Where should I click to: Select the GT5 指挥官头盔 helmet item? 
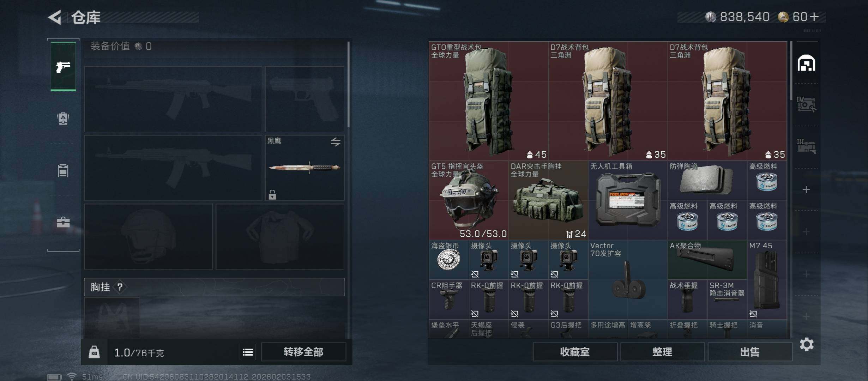click(469, 200)
